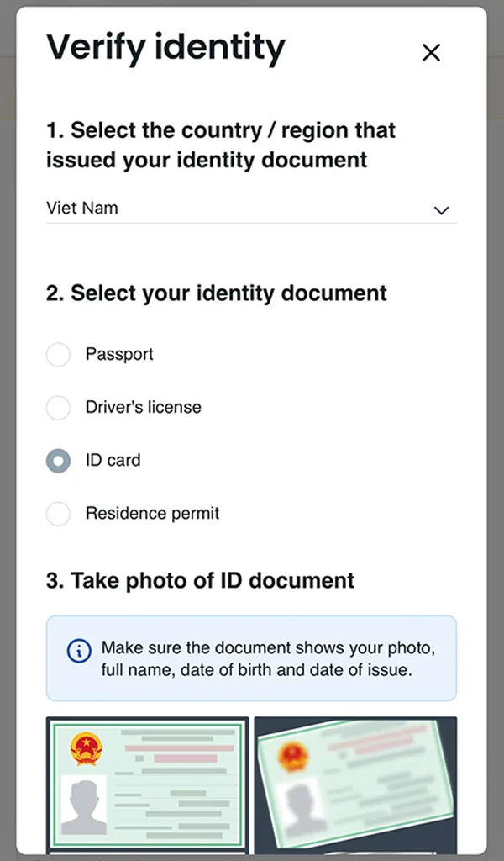
Task: Pick Residence permit as your document
Action: [x=58, y=514]
